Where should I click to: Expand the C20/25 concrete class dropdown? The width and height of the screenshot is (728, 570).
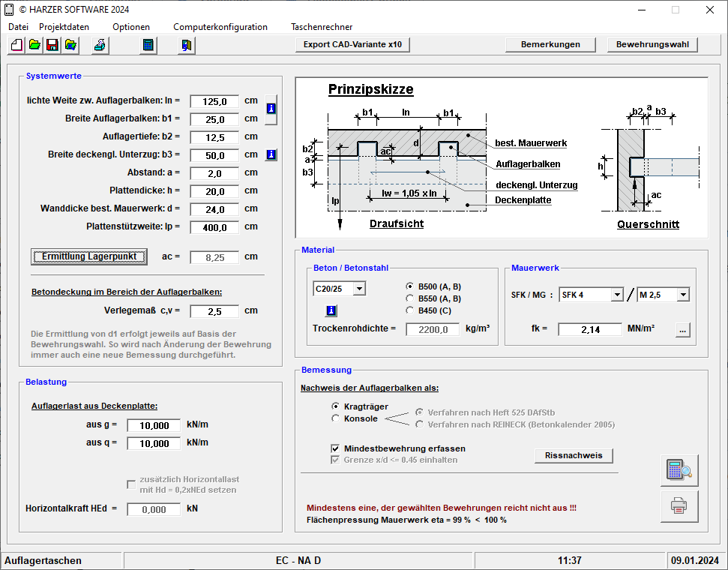click(358, 289)
